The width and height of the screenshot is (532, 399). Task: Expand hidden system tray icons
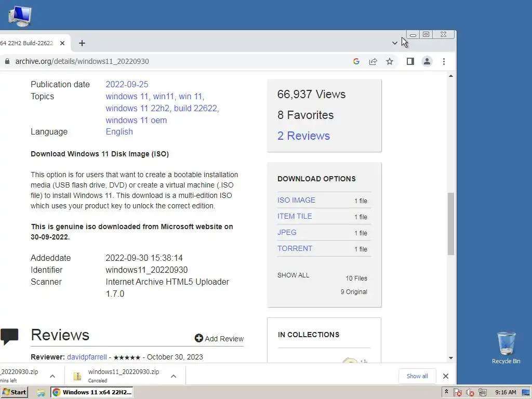pyautogui.click(x=446, y=392)
